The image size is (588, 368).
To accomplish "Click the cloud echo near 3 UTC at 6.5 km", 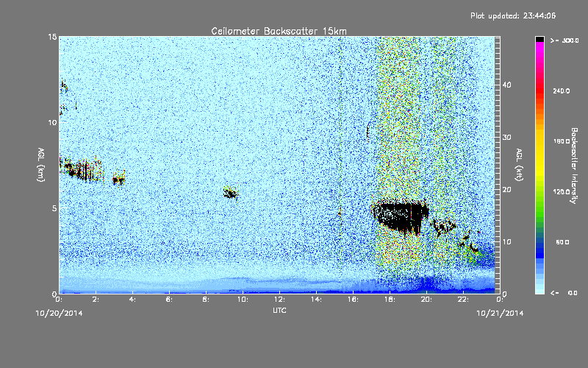I will click(x=119, y=180).
